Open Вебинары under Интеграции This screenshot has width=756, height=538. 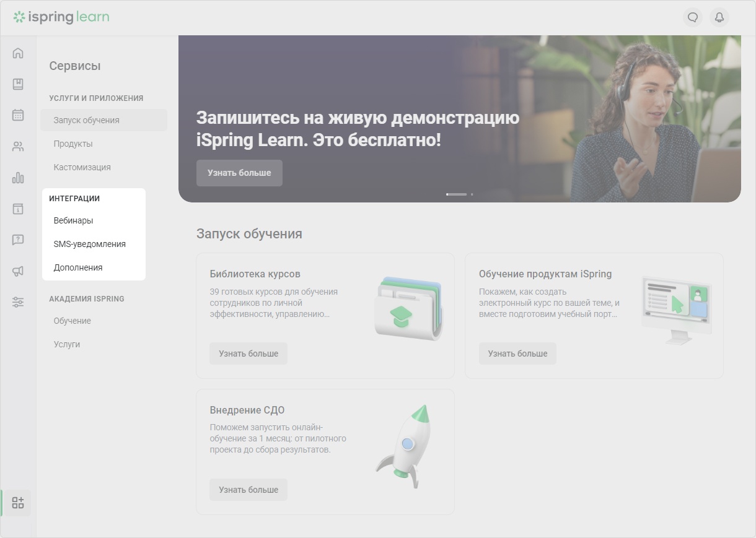(73, 220)
